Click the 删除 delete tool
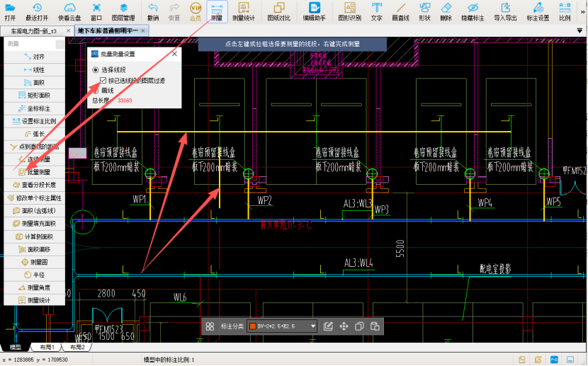The image size is (588, 366). [446, 11]
